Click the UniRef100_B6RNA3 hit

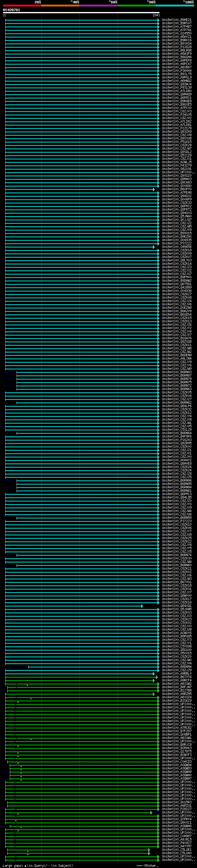pos(177,372)
